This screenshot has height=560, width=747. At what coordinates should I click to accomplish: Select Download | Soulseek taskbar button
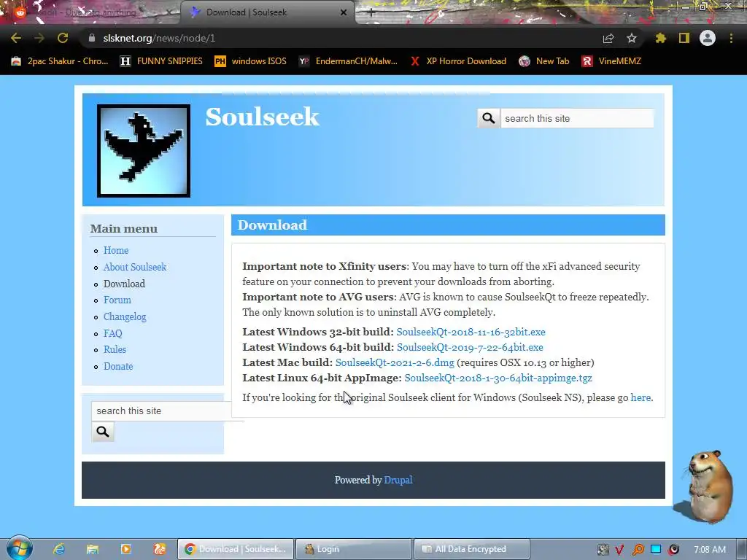click(x=236, y=549)
